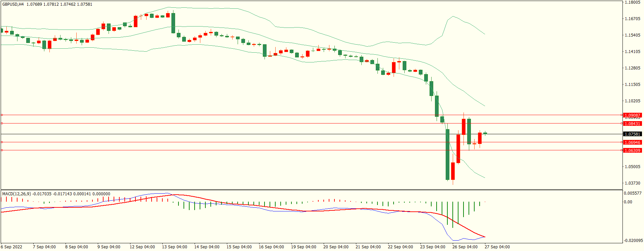
Task: Click the MACD scale value -0.020095
Action: [633, 240]
